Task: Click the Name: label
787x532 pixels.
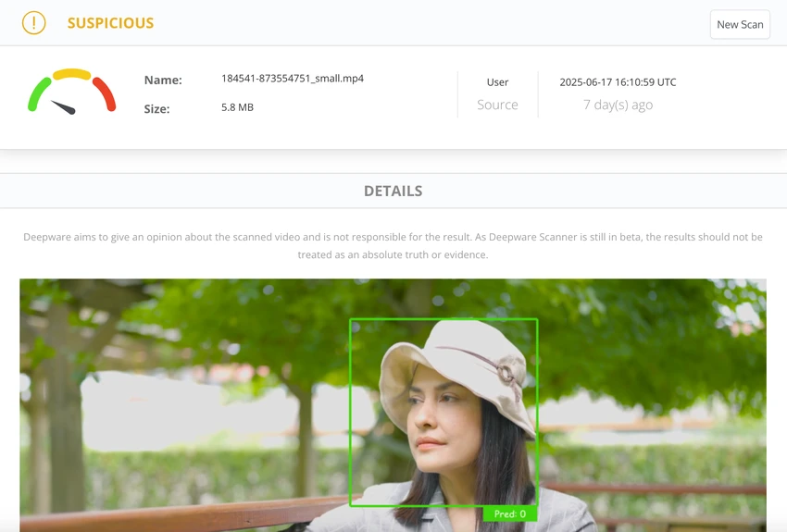Action: [163, 80]
